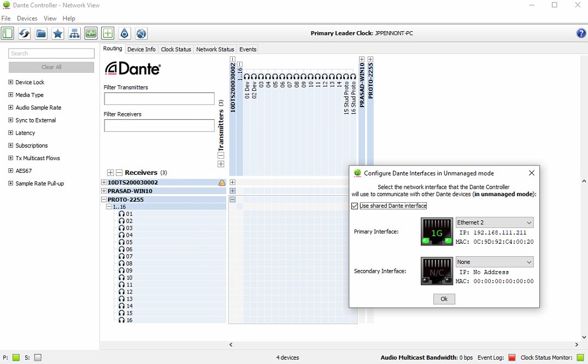Expand the AES67 filter
Image resolution: width=588 pixels, height=364 pixels.
point(10,171)
